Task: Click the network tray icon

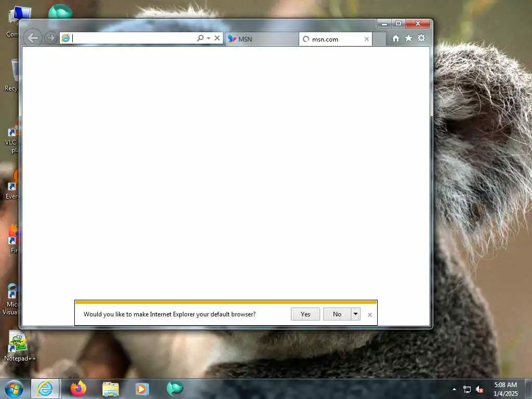Action: point(467,390)
